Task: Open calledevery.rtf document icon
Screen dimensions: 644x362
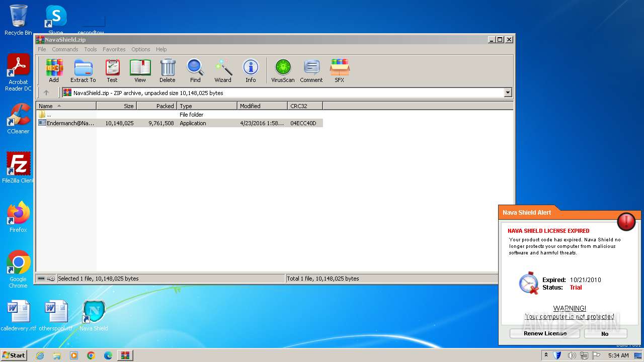Action: click(19, 316)
